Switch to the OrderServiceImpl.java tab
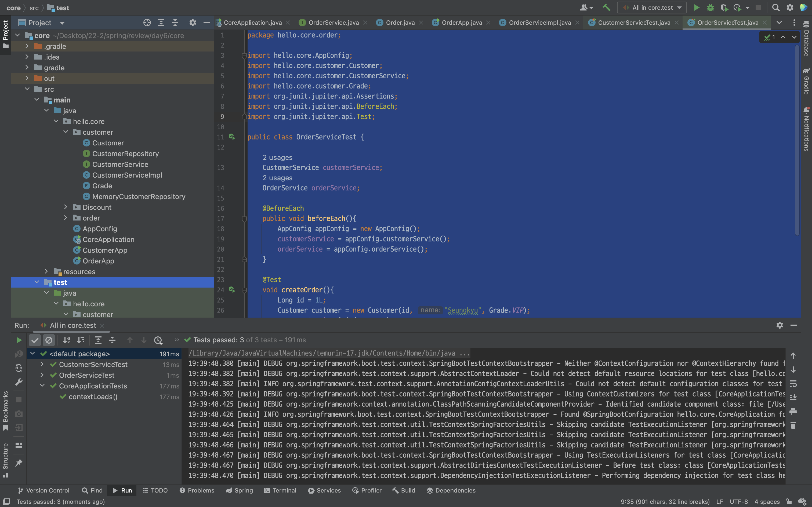Image resolution: width=812 pixels, height=507 pixels. pyautogui.click(x=539, y=23)
